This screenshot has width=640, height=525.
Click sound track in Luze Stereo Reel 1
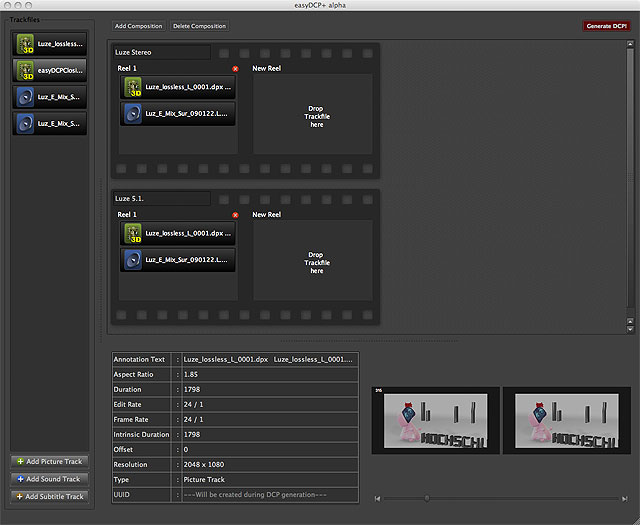(179, 114)
